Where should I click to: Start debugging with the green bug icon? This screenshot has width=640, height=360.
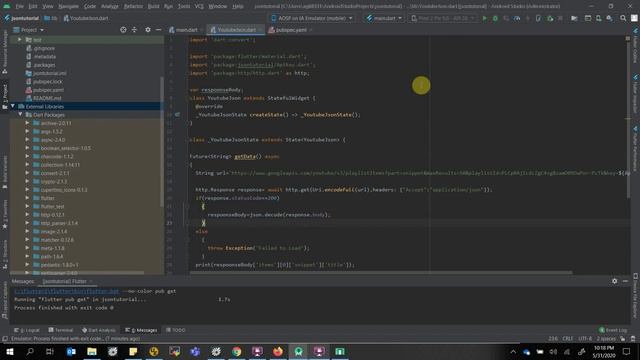pos(495,18)
